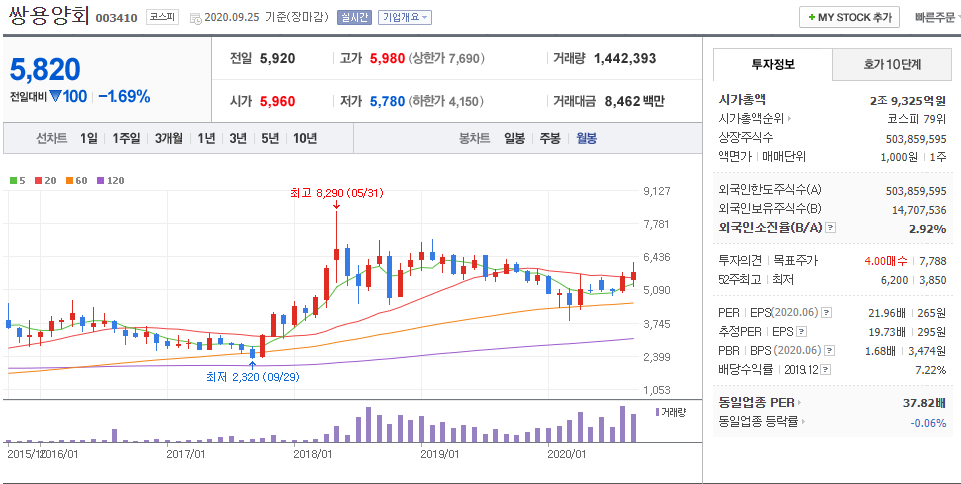Click the stock code 003410
Image resolution: width=961 pixels, height=484 pixels.
pyautogui.click(x=116, y=18)
